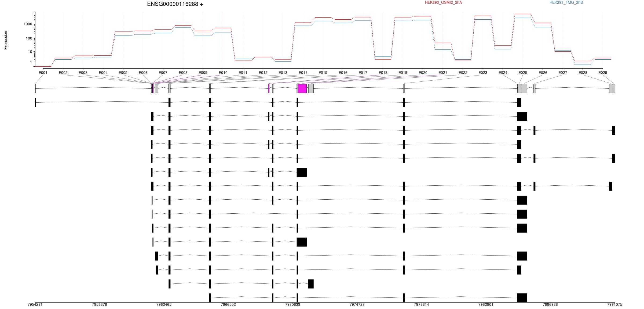The height and width of the screenshot is (309, 644).
Task: Click the 1000 tick on the expression axis
Action: click(28, 24)
